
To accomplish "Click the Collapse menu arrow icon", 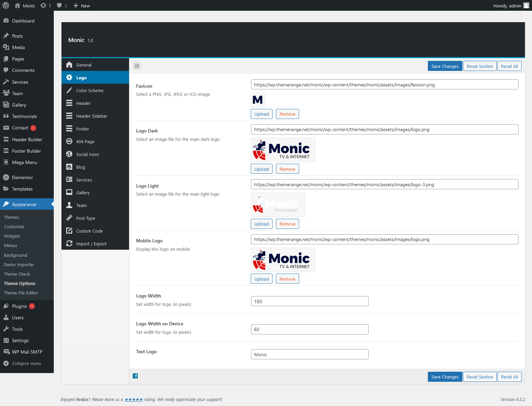I will (x=6, y=363).
